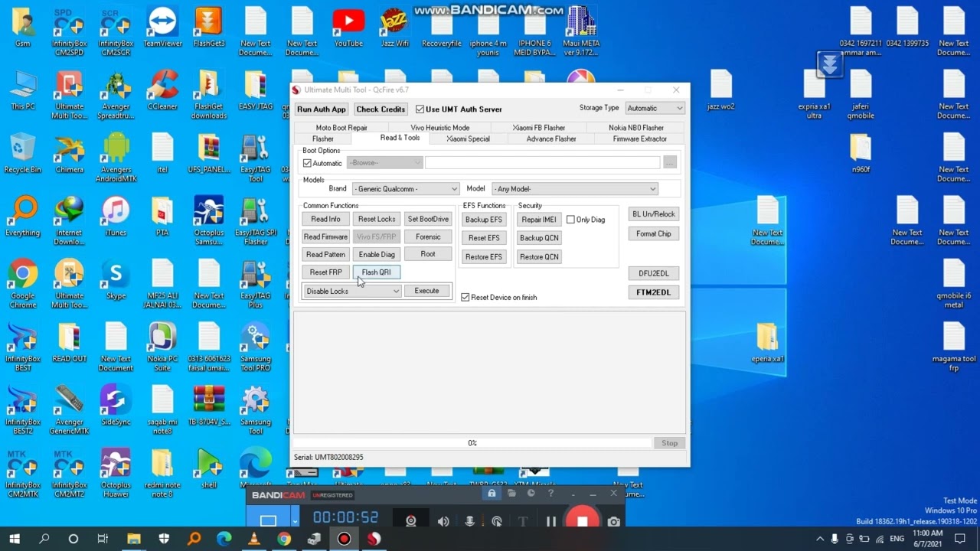Select the Samsung Tool PRO icon
Viewport: 980px width, 551px height.
(256, 347)
